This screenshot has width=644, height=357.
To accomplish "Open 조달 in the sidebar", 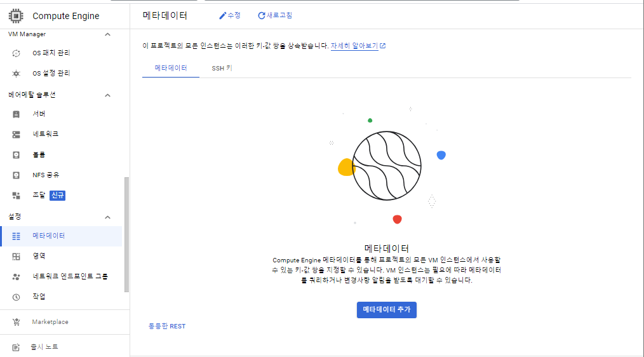I will pyautogui.click(x=61, y=195).
